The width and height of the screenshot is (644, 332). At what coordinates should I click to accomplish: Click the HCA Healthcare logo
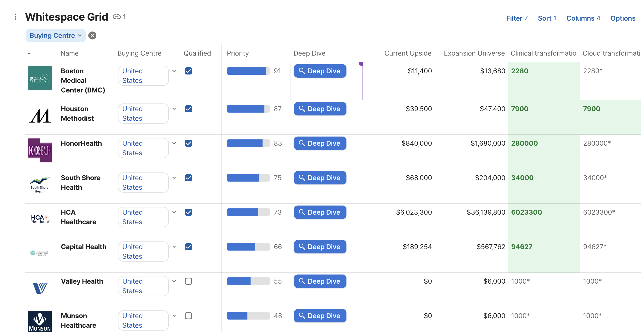pos(40,219)
